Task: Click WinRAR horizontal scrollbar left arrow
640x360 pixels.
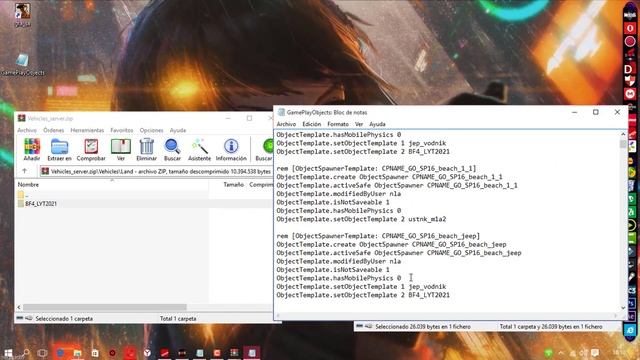Action: [19, 307]
